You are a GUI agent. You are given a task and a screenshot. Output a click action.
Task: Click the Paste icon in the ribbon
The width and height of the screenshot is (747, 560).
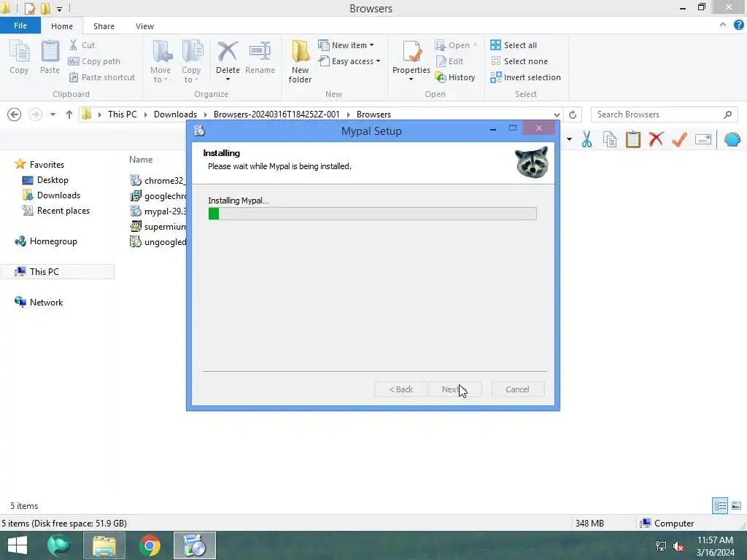coord(50,52)
